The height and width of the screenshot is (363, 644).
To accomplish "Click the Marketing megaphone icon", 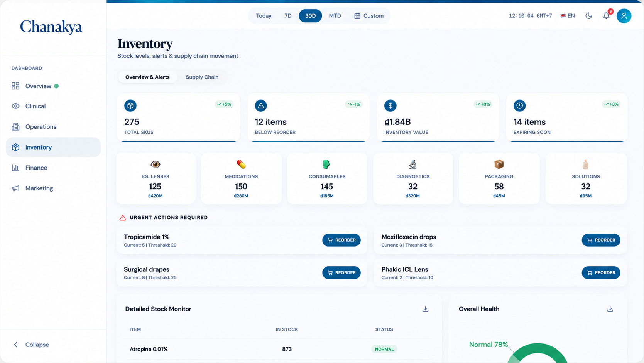I will pos(15,188).
